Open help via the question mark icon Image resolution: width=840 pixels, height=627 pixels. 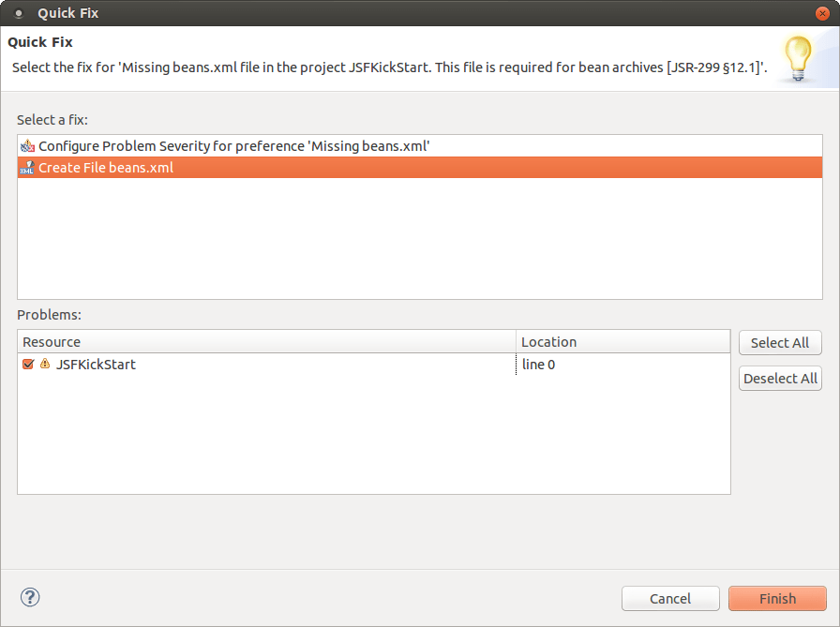point(29,597)
